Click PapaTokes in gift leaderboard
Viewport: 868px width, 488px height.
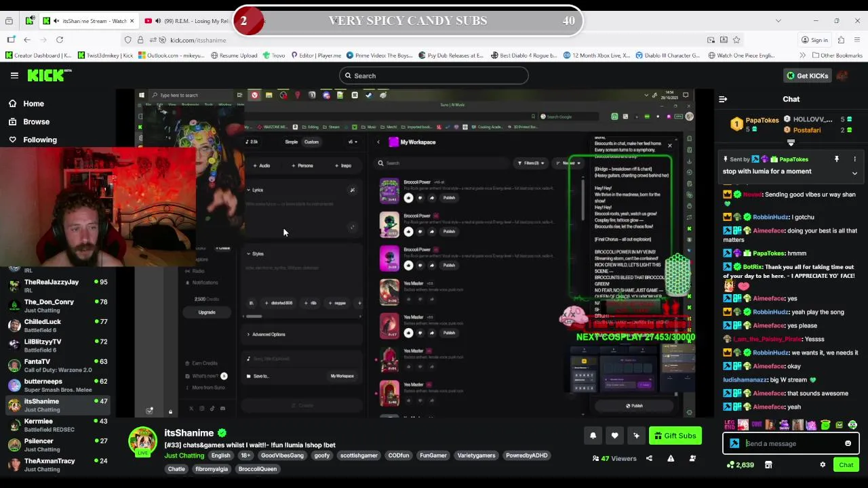click(x=762, y=120)
